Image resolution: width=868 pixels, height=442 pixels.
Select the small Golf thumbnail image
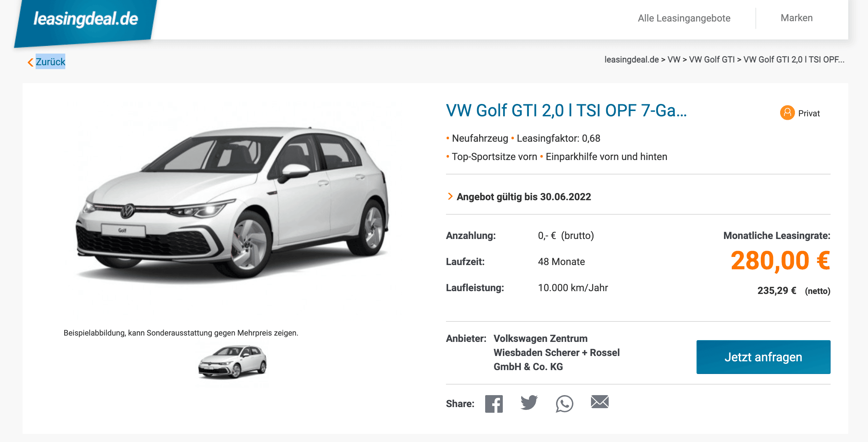pos(232,362)
